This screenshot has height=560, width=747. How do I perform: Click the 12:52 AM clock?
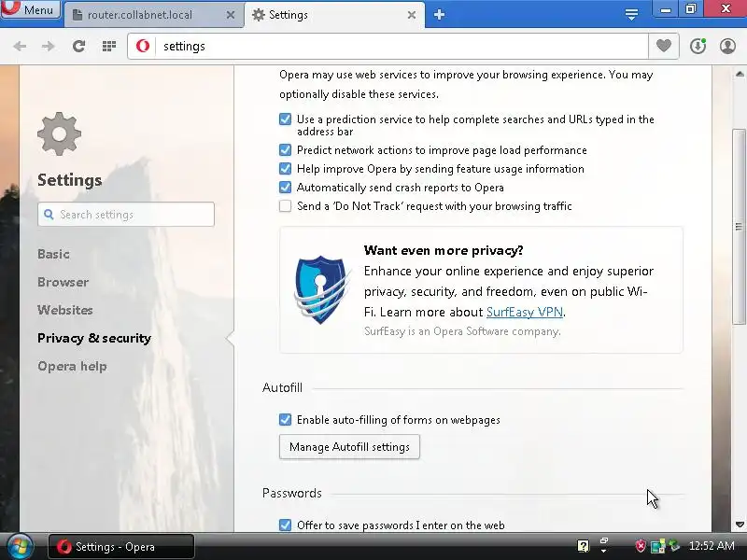pos(712,546)
